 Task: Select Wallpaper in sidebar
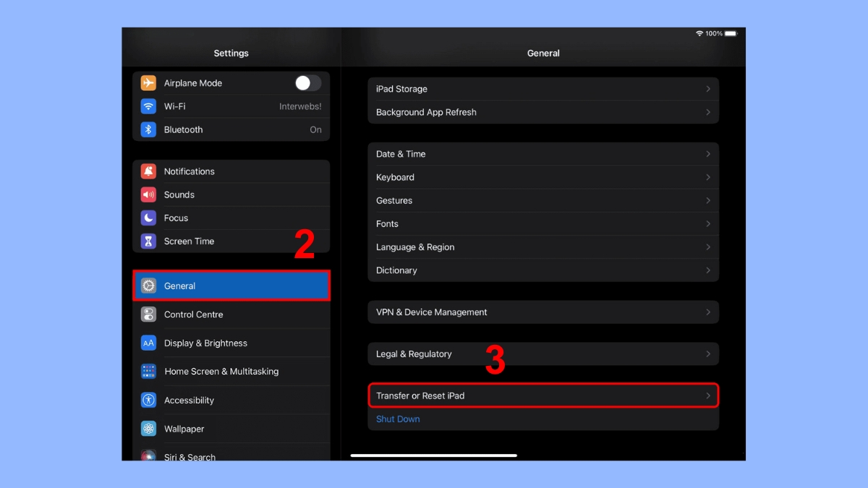point(231,429)
